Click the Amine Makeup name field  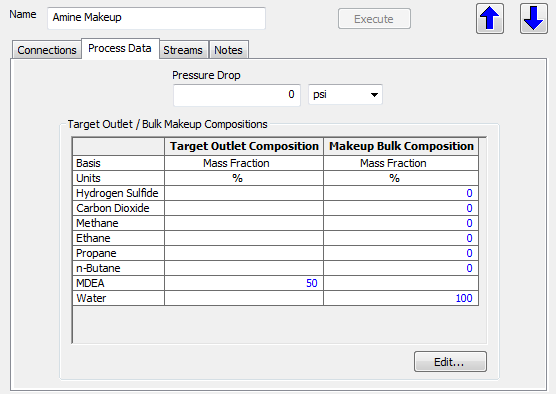pos(156,18)
